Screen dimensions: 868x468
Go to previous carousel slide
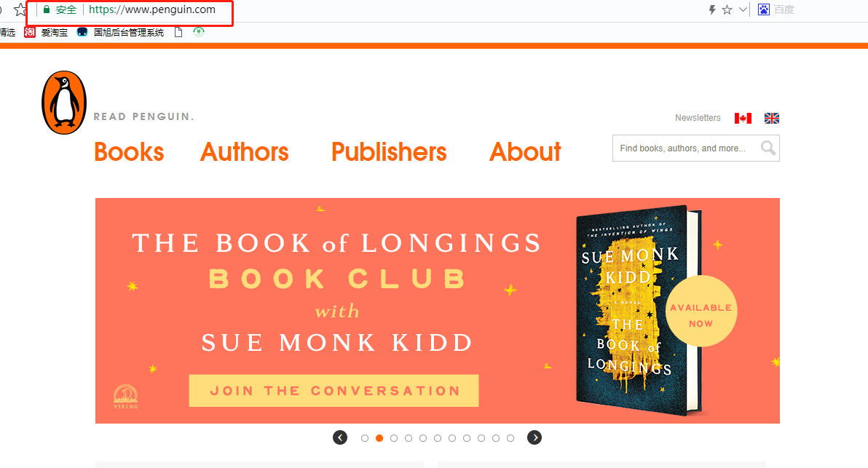(x=340, y=437)
